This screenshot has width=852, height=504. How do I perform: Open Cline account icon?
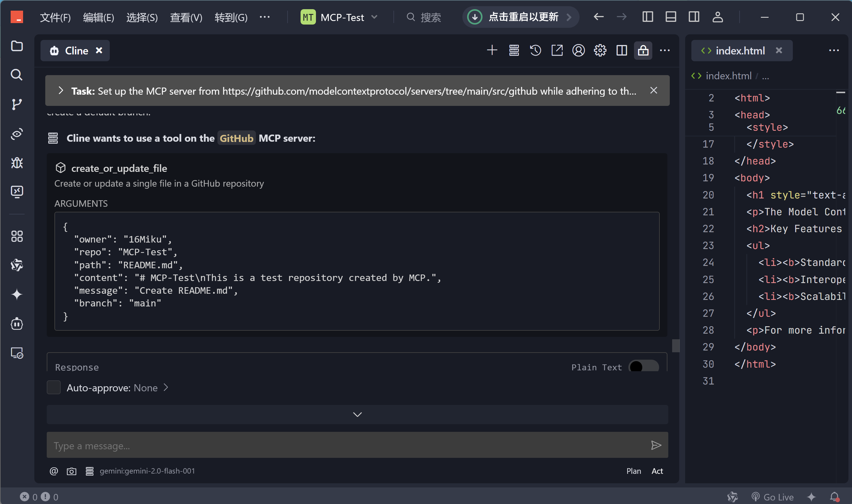click(x=578, y=51)
